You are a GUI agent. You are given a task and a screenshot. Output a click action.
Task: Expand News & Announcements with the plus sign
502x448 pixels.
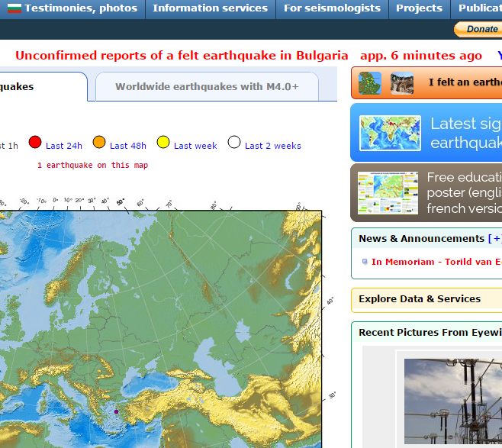click(494, 239)
